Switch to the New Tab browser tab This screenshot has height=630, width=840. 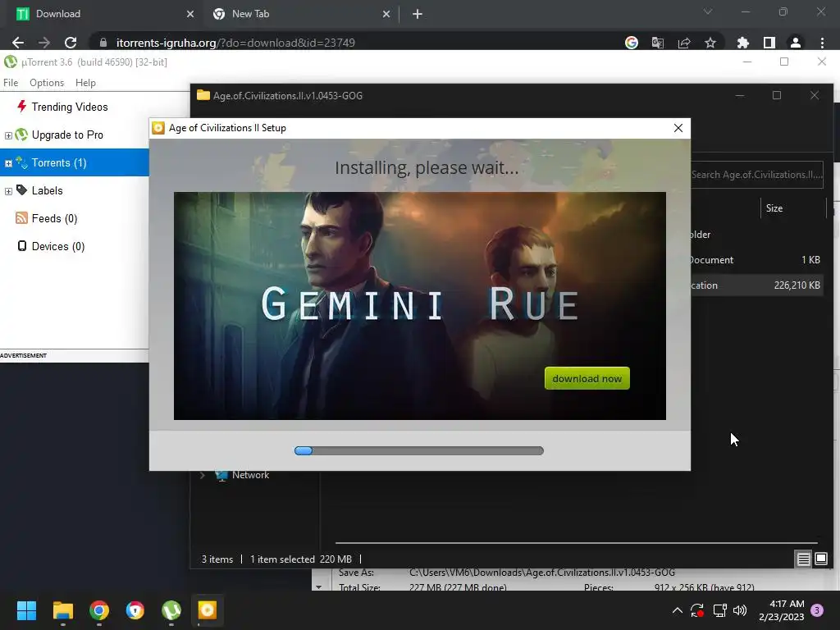(x=300, y=14)
